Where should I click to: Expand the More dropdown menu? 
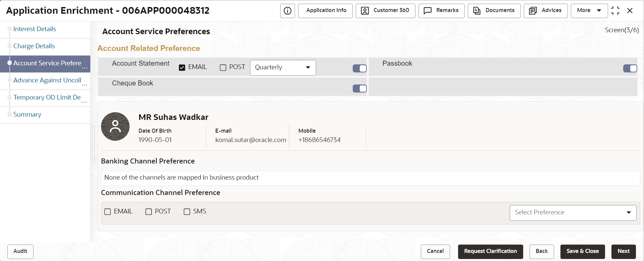[589, 11]
